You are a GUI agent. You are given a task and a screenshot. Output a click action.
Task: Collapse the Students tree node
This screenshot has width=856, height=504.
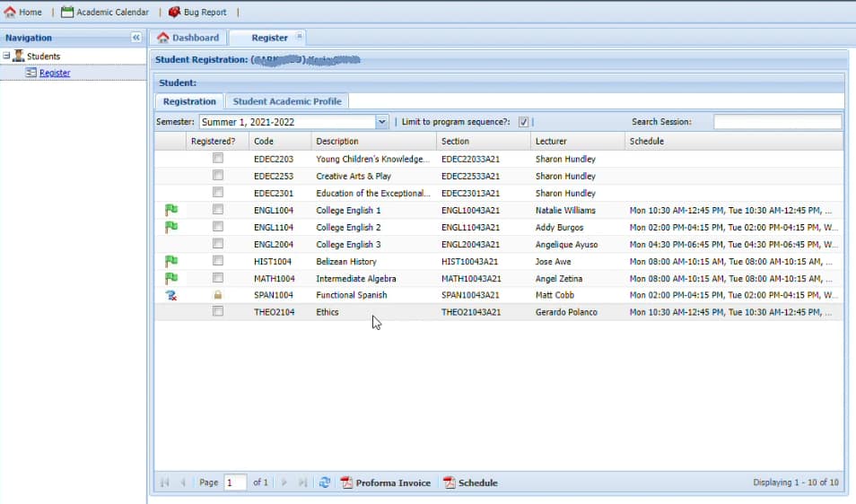pyautogui.click(x=6, y=56)
